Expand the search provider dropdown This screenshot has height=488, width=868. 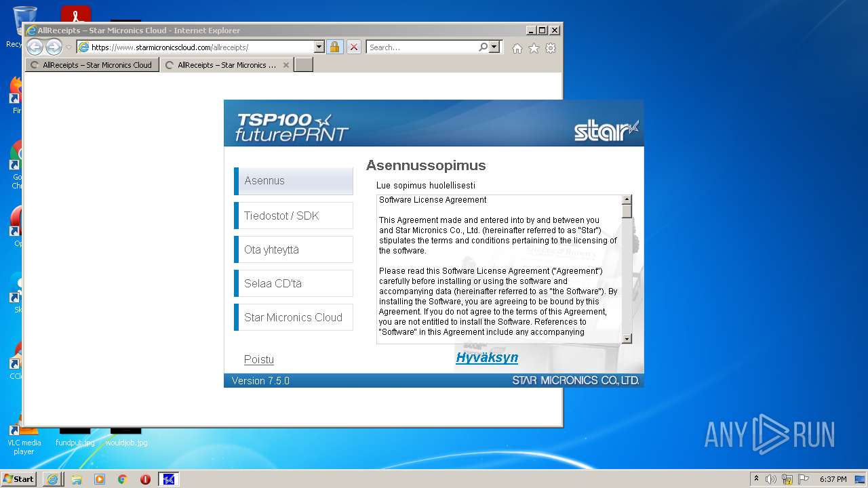tap(494, 47)
